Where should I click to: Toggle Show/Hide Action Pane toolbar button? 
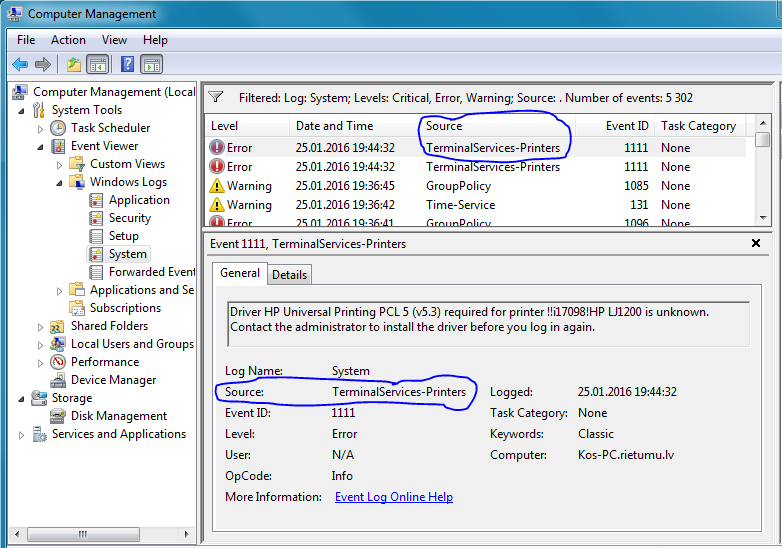(x=151, y=64)
